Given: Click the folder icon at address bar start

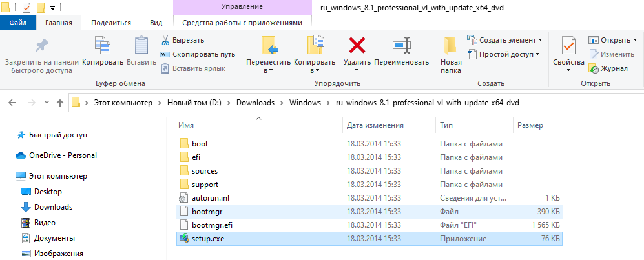Looking at the screenshot, I should pyautogui.click(x=76, y=103).
